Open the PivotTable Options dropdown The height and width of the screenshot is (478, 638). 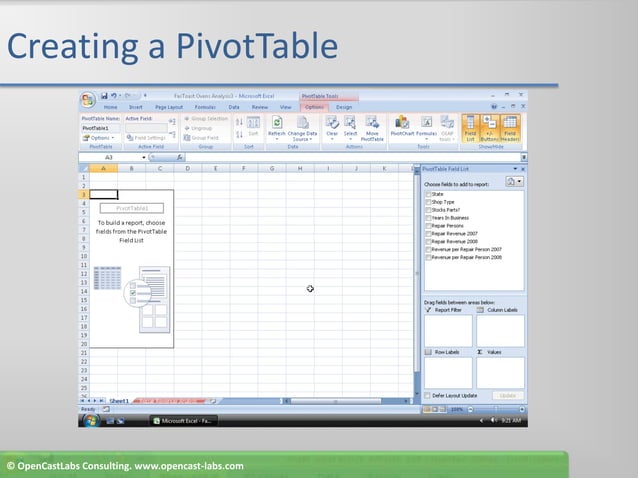click(x=99, y=138)
